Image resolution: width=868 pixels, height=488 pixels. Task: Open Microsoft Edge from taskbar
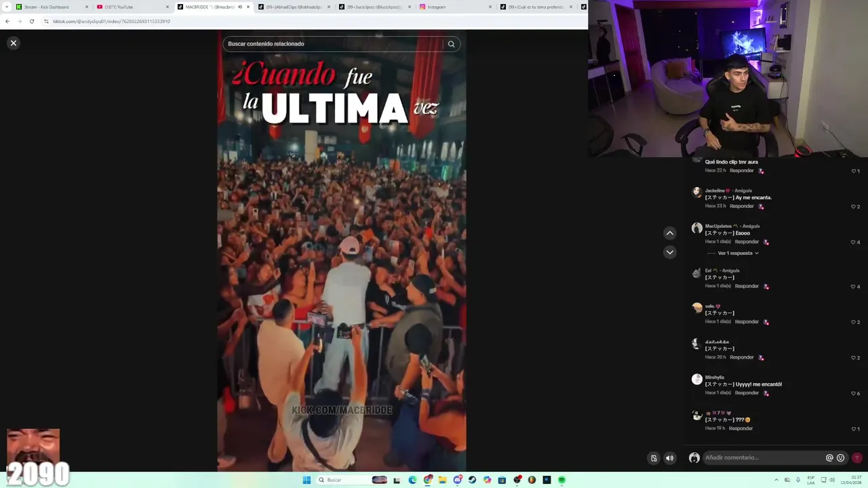[x=412, y=480]
